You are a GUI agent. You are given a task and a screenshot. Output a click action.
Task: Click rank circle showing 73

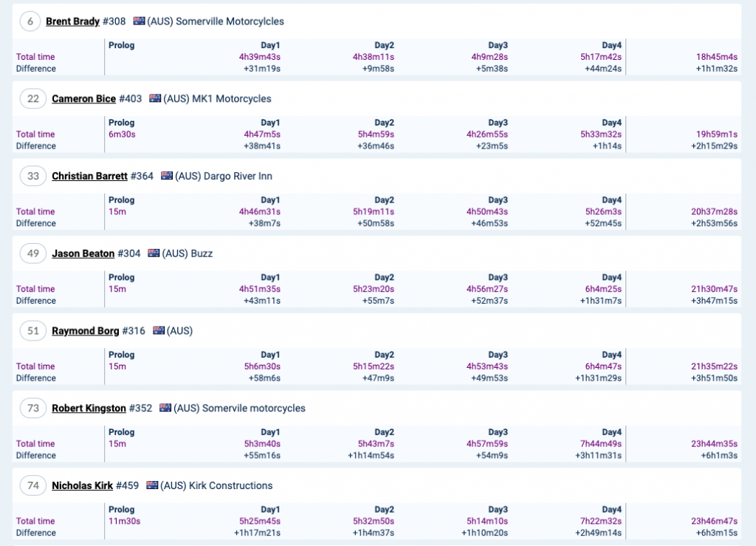coord(33,409)
